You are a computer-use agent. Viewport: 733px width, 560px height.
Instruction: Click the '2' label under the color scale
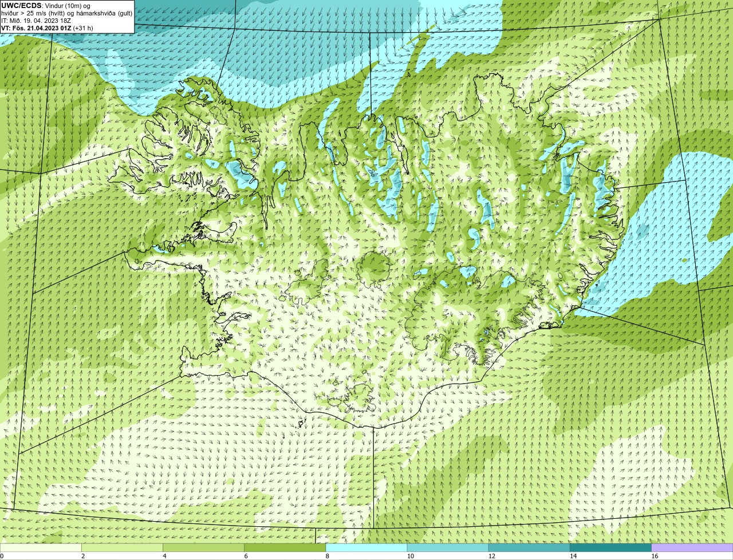pos(83,556)
